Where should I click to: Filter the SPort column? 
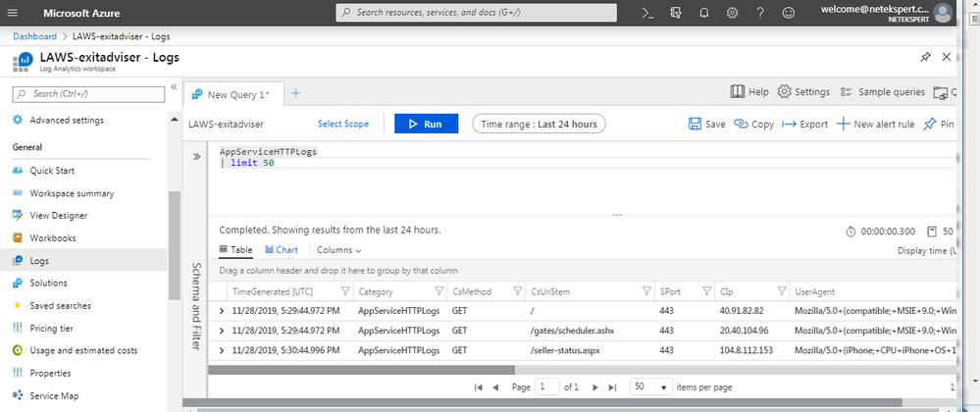pyautogui.click(x=707, y=291)
